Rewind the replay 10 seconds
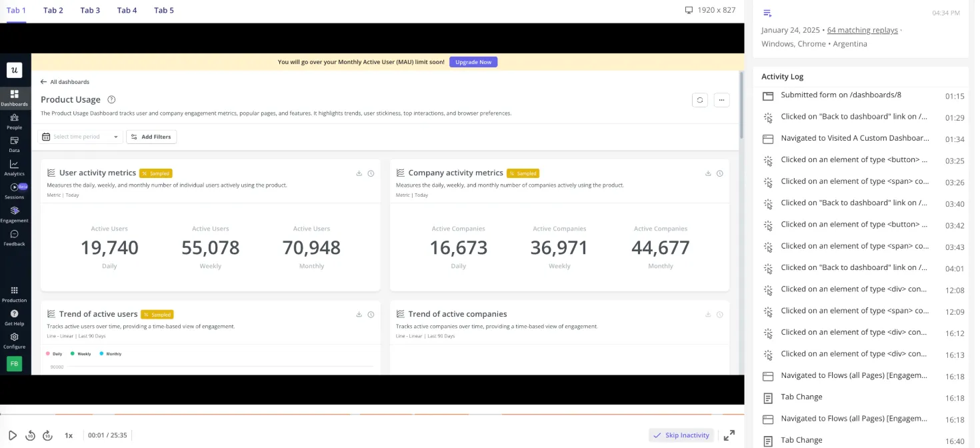980x448 pixels. (30, 435)
